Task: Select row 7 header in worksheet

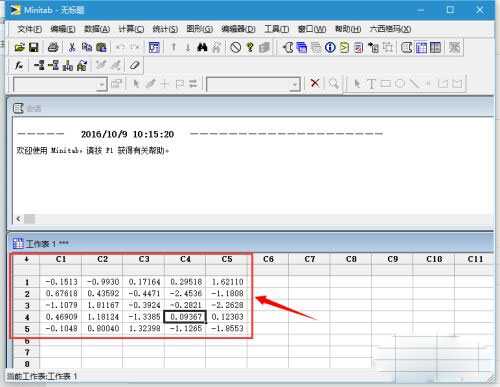Action: 27,352
